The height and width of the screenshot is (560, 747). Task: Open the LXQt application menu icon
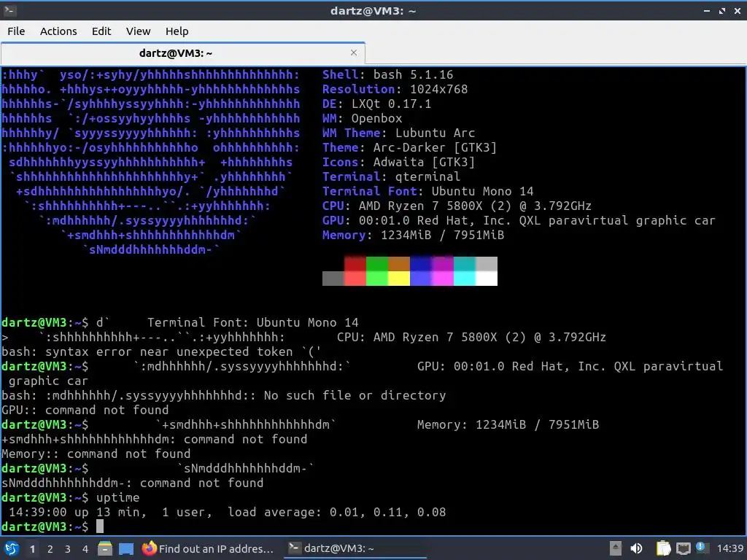[x=12, y=548]
